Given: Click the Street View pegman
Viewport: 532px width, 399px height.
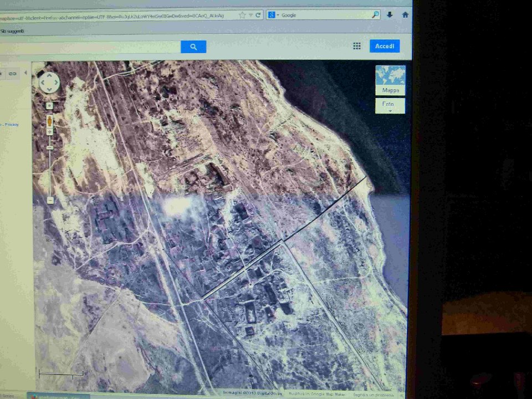Looking at the screenshot, I should [49, 121].
